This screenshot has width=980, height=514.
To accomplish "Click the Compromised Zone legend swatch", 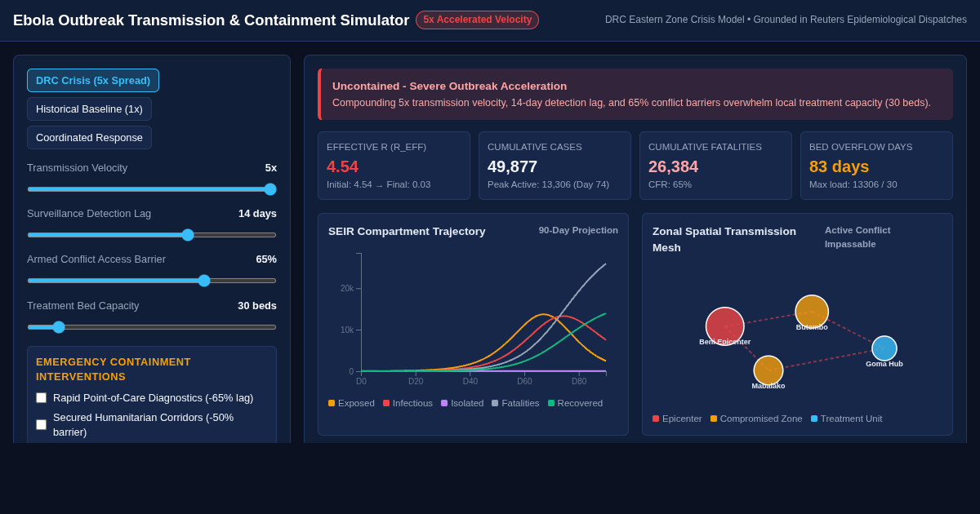I will tap(714, 419).
